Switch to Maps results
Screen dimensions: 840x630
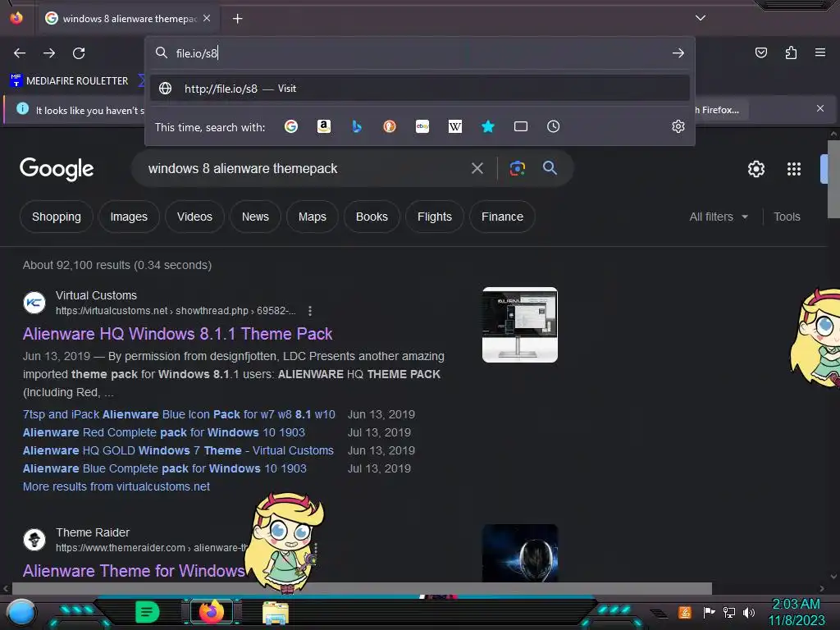tap(313, 217)
